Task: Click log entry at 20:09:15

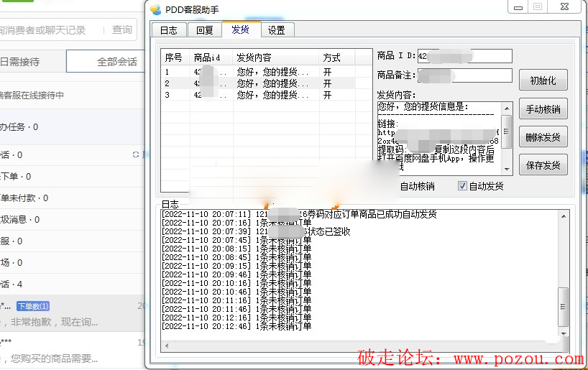Action: pyautogui.click(x=236, y=266)
